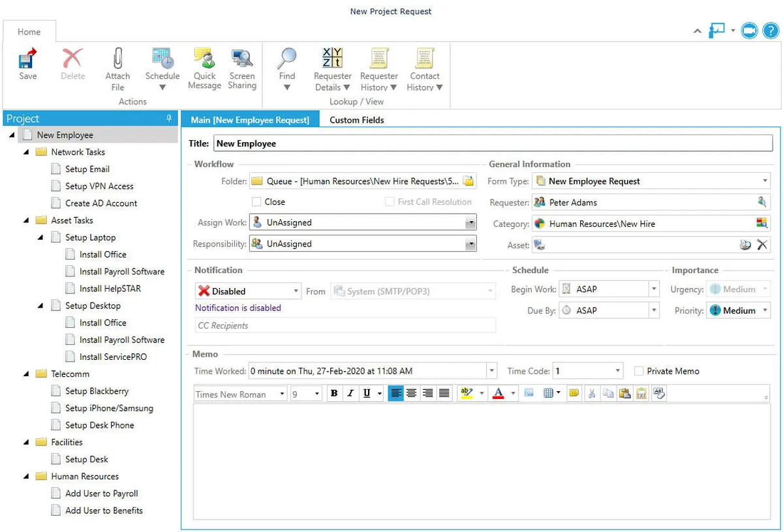Toggle center text alignment in the memo
Image resolution: width=783 pixels, height=532 pixels.
412,393
